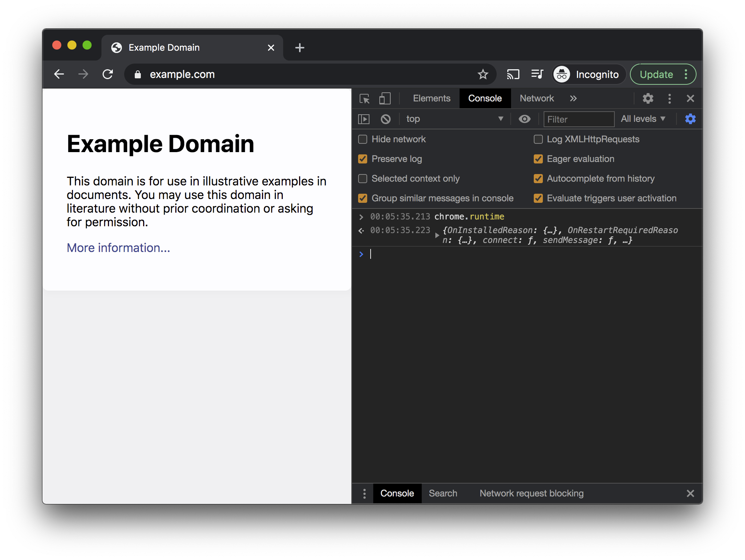
Task: Uncheck Eager evaluation
Action: [538, 159]
